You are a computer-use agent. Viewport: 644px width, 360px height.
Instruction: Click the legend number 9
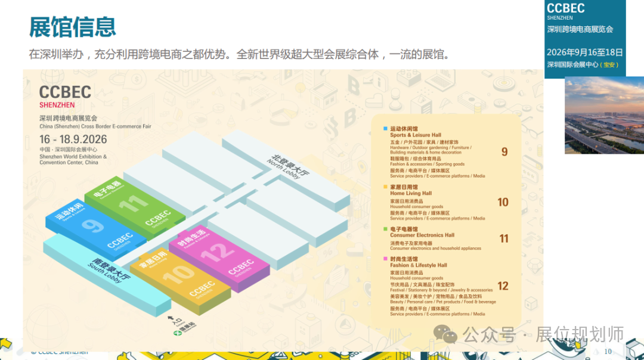click(x=504, y=152)
